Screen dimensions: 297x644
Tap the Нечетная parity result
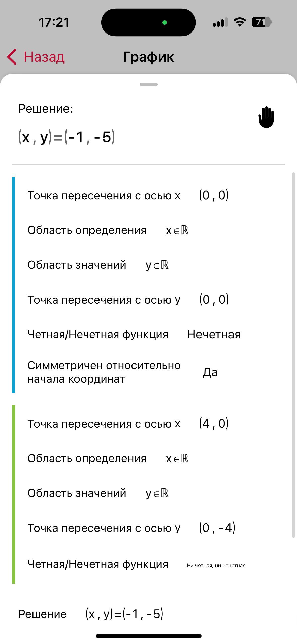214,335
